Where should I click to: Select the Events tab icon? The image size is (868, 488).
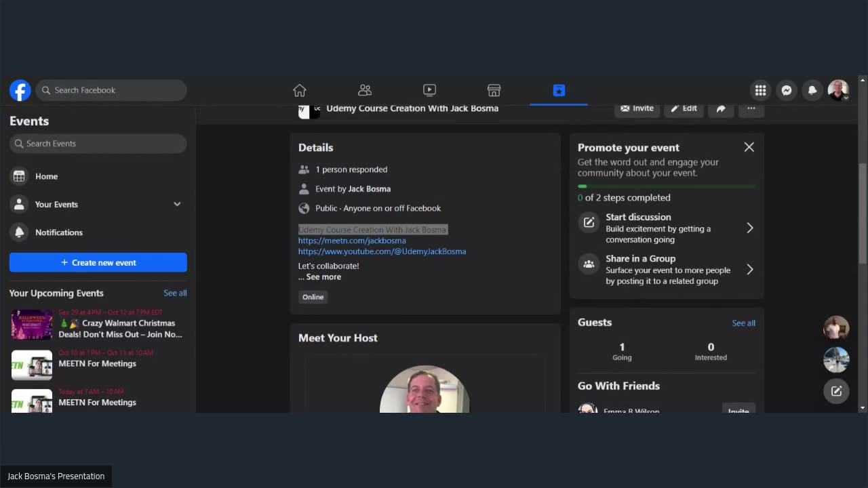tap(559, 90)
